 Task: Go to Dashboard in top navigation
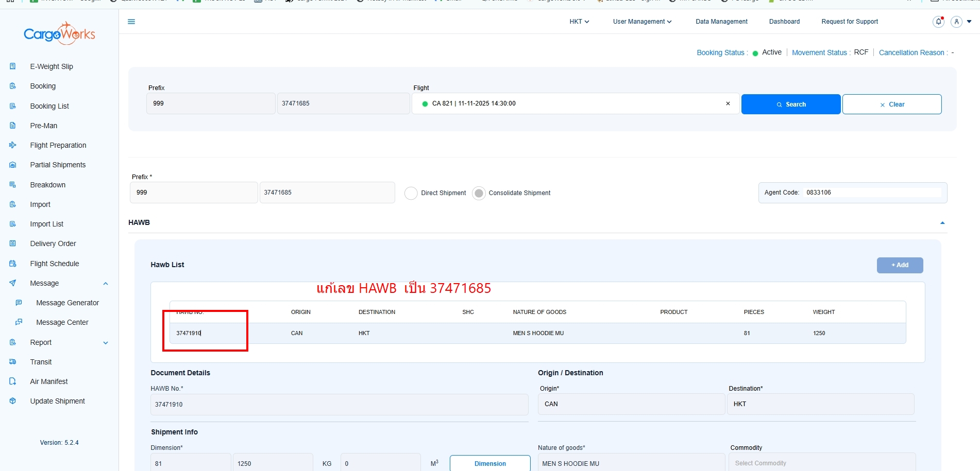[784, 22]
